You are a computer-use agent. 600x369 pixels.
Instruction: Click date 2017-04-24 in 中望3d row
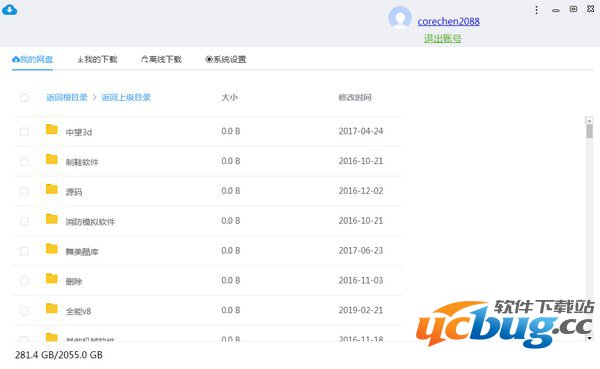point(361,131)
